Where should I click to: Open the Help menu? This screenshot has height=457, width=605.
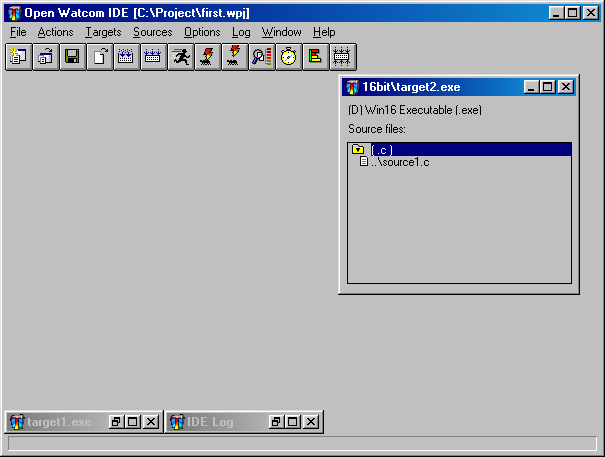pyautogui.click(x=324, y=32)
